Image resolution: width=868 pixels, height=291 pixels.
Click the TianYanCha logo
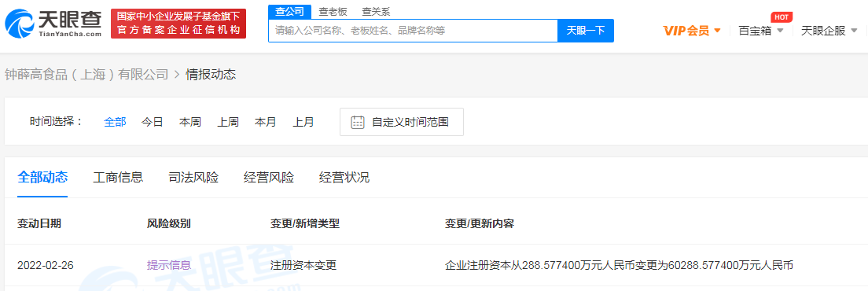click(53, 24)
